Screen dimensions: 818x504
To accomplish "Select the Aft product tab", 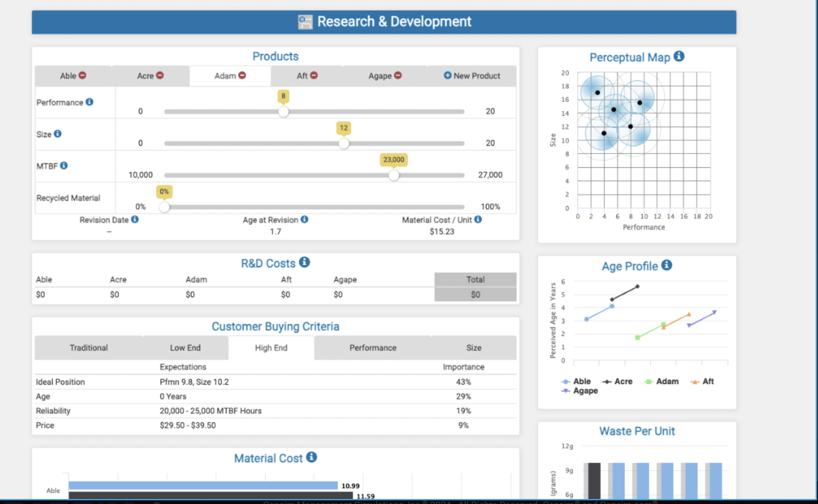I will coord(302,76).
